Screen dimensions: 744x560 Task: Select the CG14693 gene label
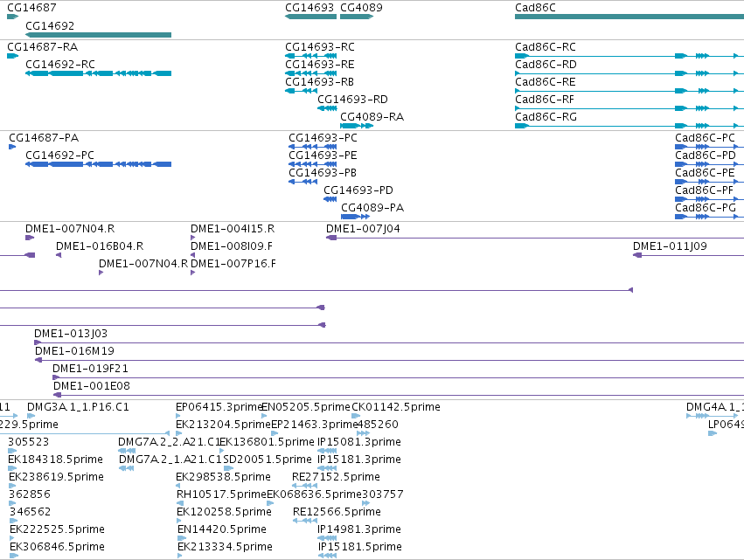tap(309, 8)
